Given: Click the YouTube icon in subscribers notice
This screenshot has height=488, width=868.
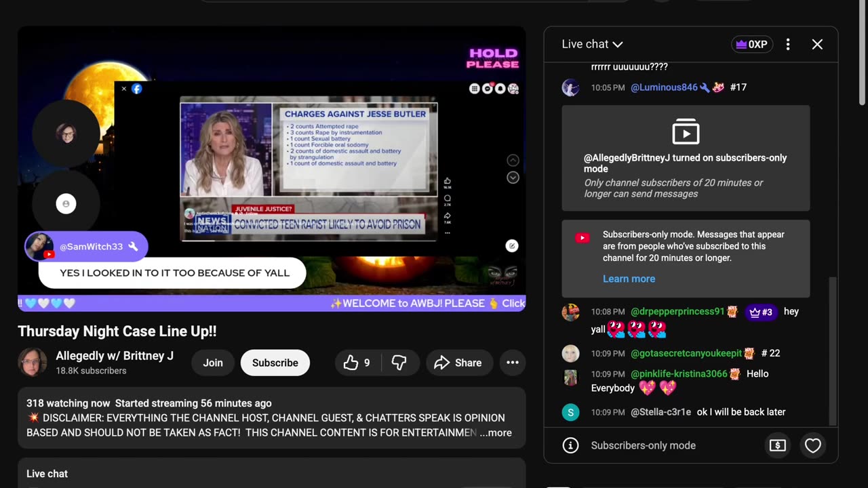Looking at the screenshot, I should click(x=583, y=238).
